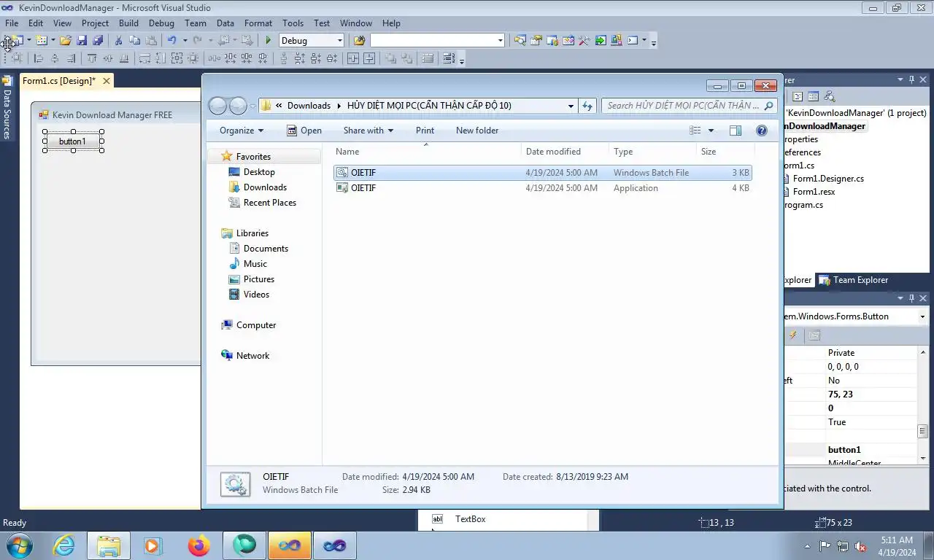Image resolution: width=934 pixels, height=560 pixels.
Task: Click the Find in Files icon
Action: coord(359,41)
